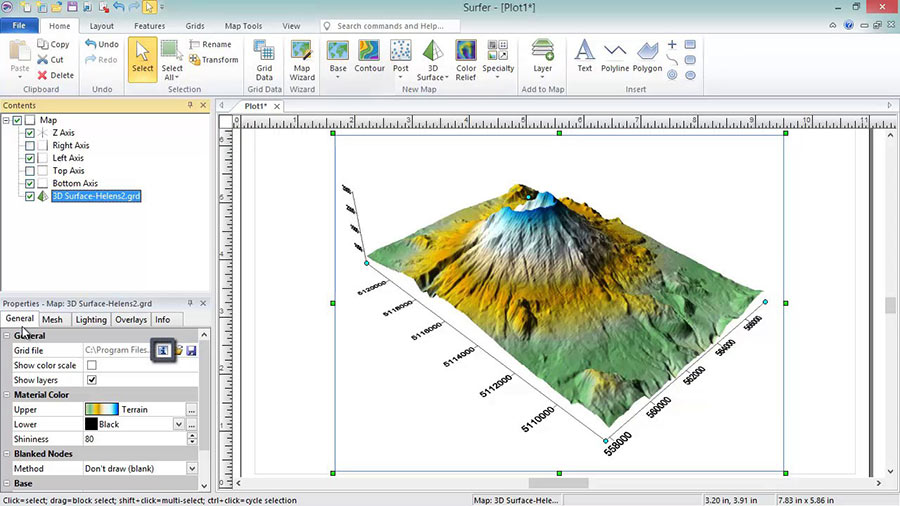The width and height of the screenshot is (900, 506).
Task: Click the Delete button in Clipboard
Action: pyautogui.click(x=56, y=75)
